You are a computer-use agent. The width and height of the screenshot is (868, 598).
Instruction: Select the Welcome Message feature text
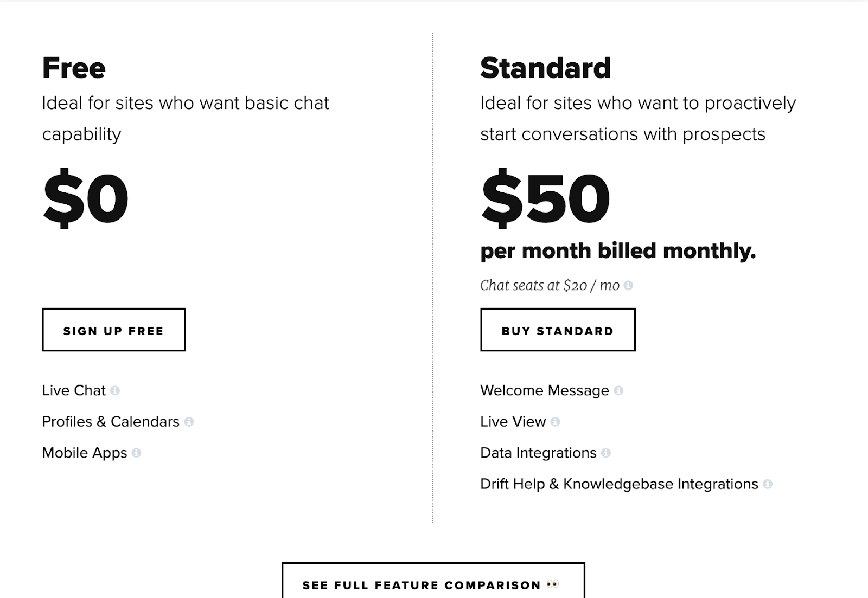545,390
